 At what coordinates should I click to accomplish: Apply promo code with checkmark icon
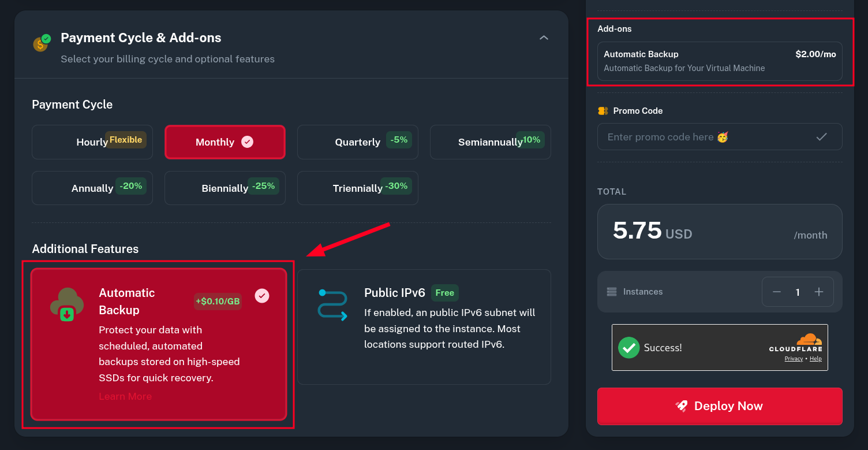(821, 137)
